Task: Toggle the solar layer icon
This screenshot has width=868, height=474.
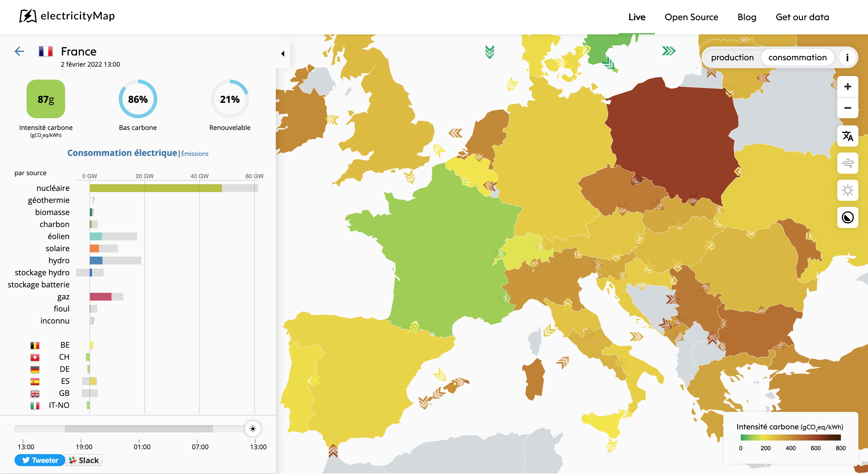Action: 848,191
